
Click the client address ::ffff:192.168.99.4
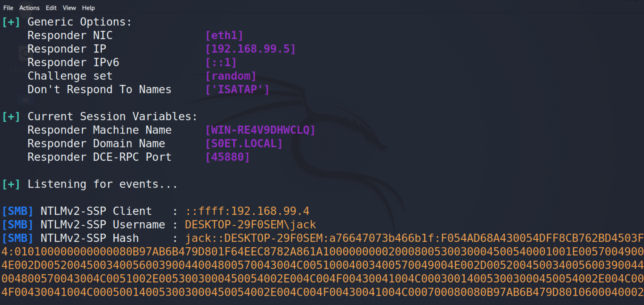(x=247, y=211)
